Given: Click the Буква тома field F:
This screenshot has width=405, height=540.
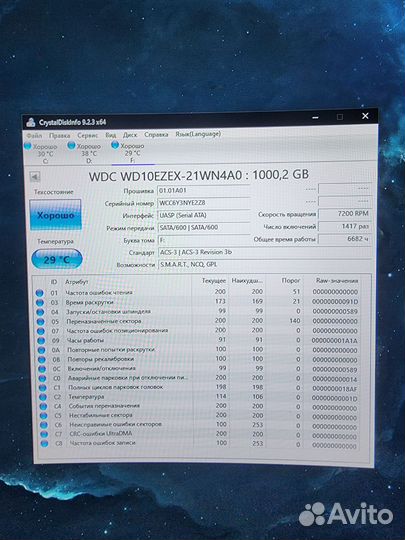Looking at the screenshot, I should [204, 240].
